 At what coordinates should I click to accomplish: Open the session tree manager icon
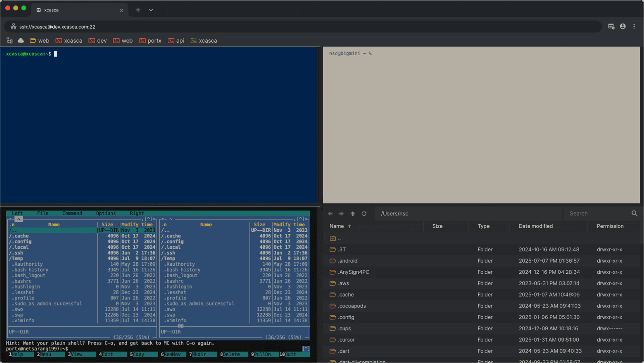coord(9,40)
